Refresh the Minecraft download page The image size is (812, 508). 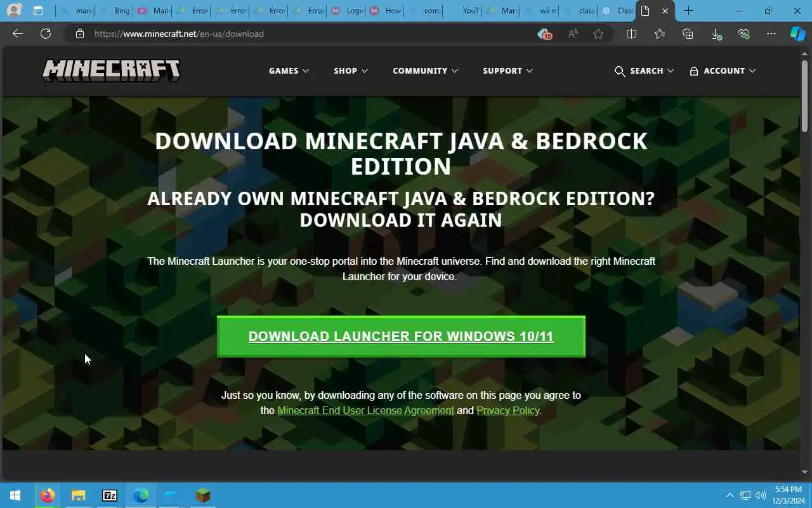click(46, 34)
